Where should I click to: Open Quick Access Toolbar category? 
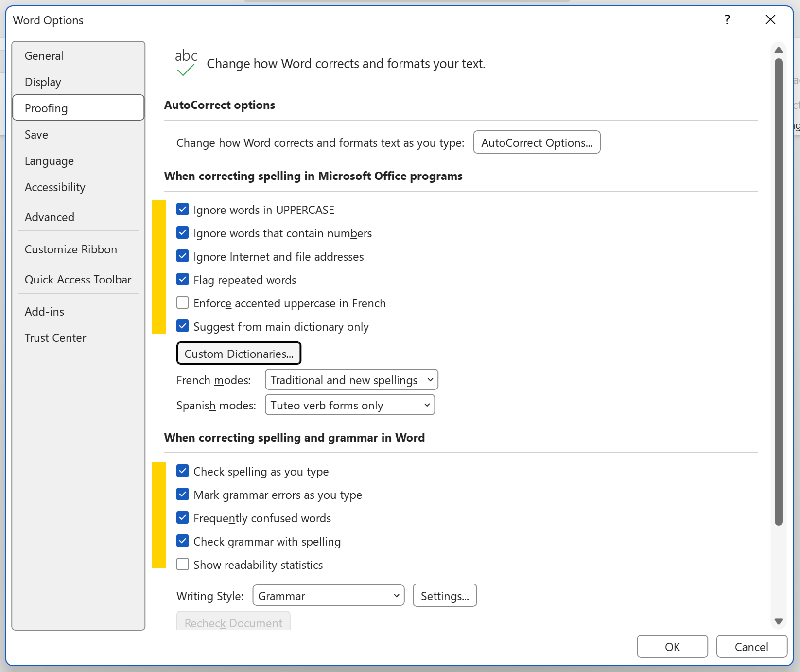(x=78, y=280)
